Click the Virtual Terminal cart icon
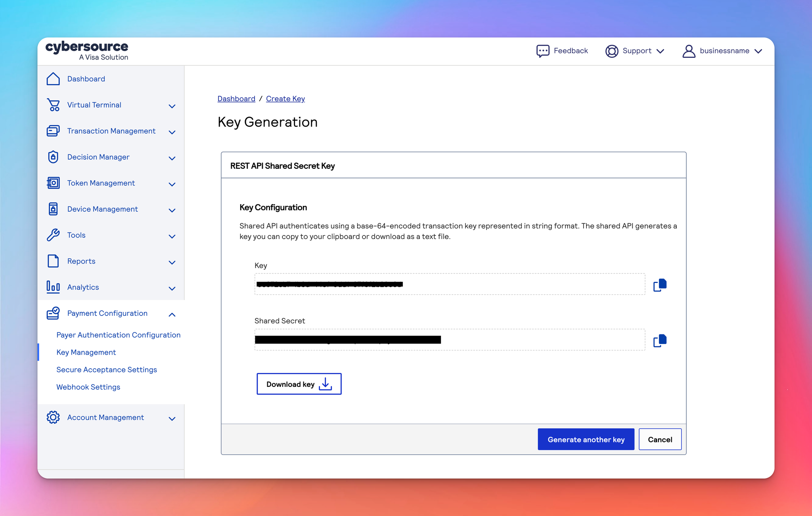The width and height of the screenshot is (812, 516). (x=53, y=105)
